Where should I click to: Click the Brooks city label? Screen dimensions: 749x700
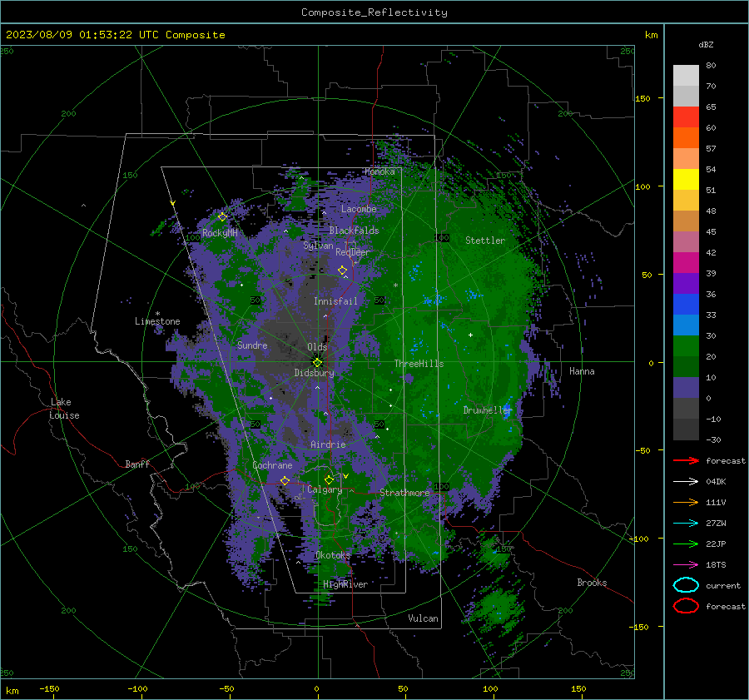592,583
